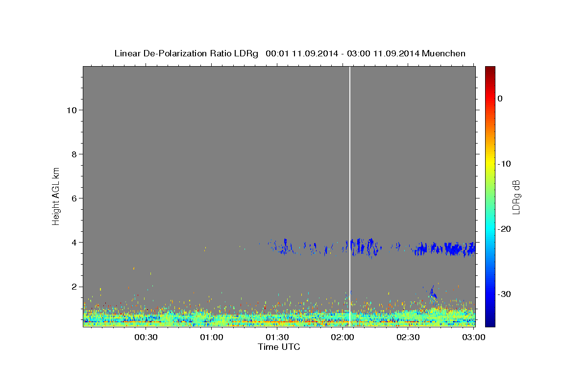The image size is (588, 392).
Task: Click the 01:30 time tick label
Action: (277, 337)
